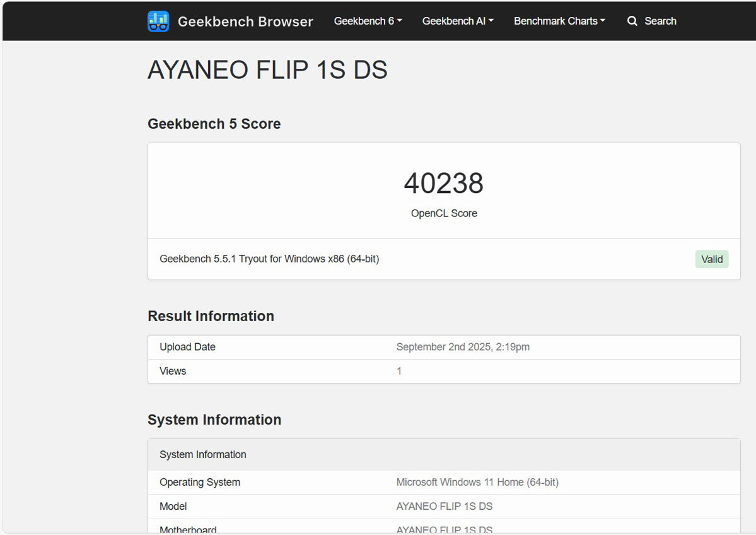Click the Operating System row label
The height and width of the screenshot is (535, 756).
click(200, 483)
